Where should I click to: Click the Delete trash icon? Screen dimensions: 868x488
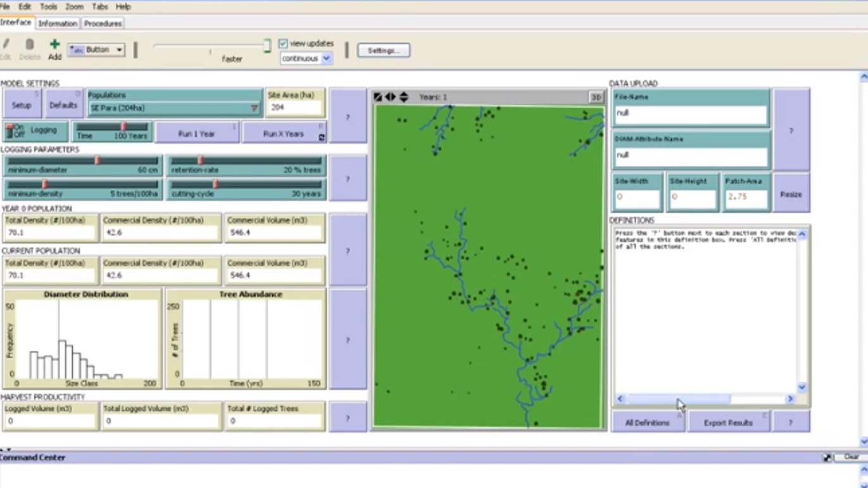29,46
